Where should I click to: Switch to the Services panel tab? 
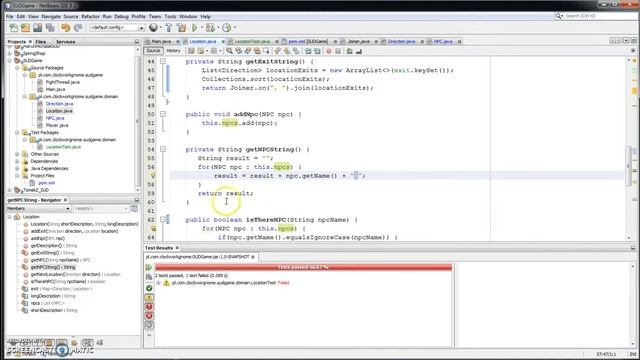pos(65,42)
